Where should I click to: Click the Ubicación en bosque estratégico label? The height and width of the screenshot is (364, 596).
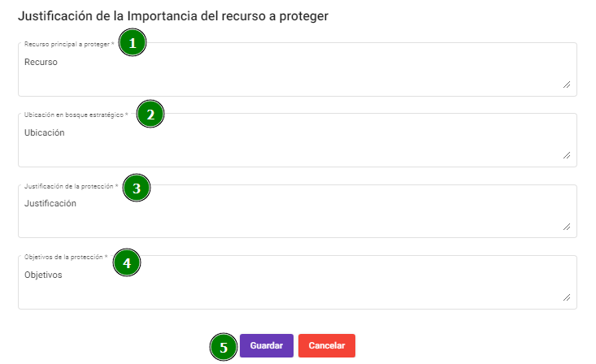[x=76, y=115]
